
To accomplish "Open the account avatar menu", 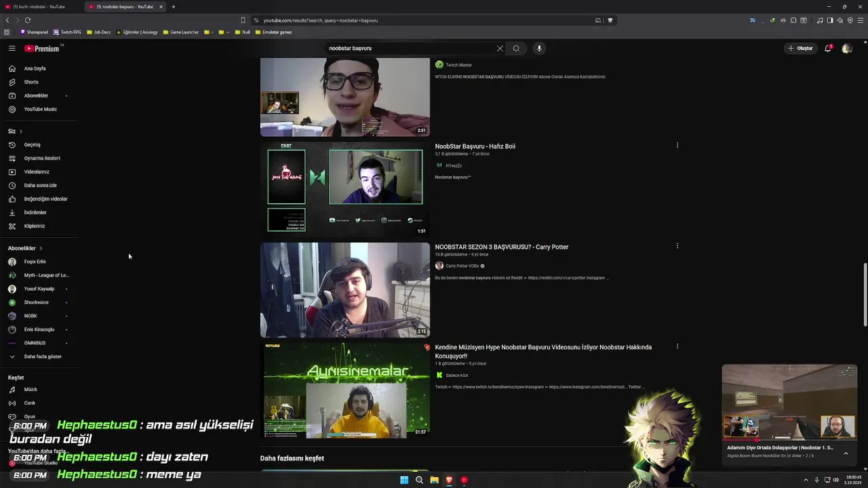I will tap(846, 48).
